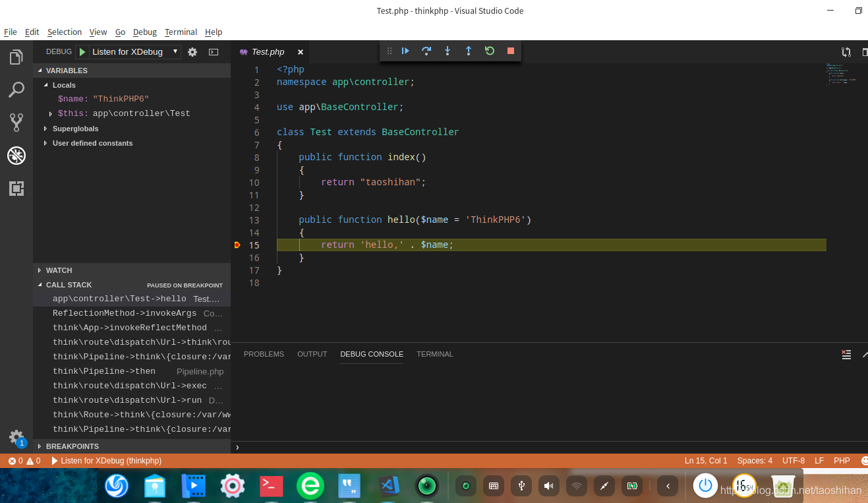Stop the debugger with the red square
Viewport: 868px width, 503px height.
(x=510, y=51)
